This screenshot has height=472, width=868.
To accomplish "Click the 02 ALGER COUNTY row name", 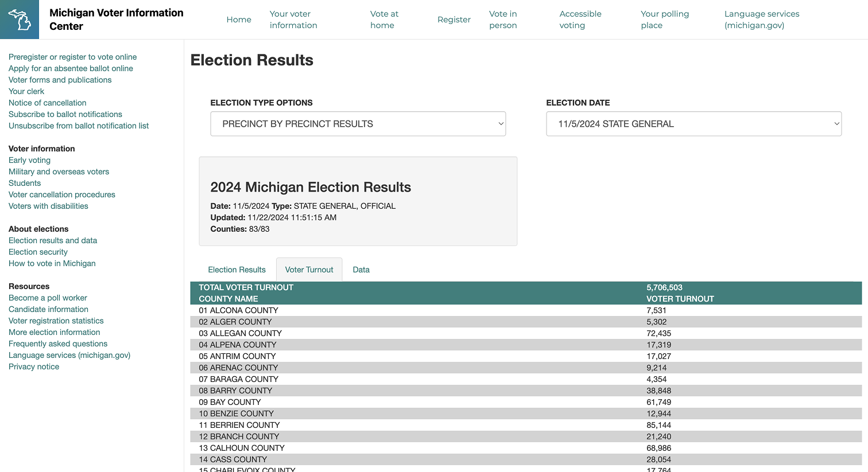I will click(x=235, y=322).
